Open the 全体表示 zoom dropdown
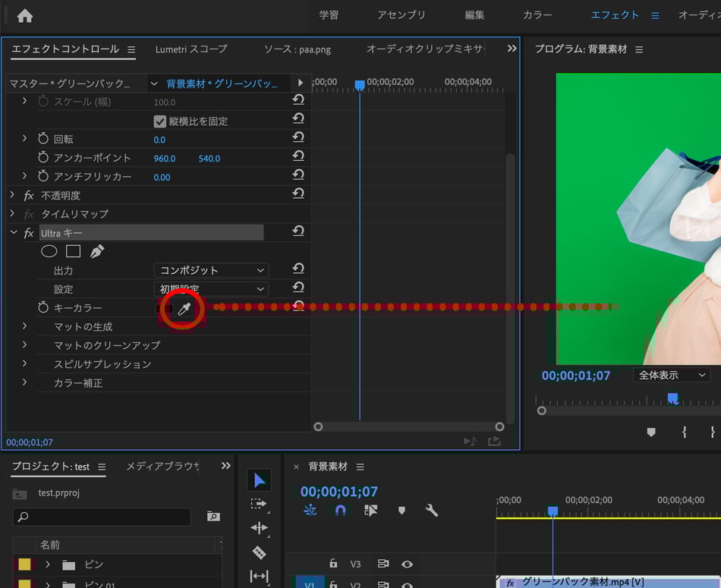 point(671,375)
